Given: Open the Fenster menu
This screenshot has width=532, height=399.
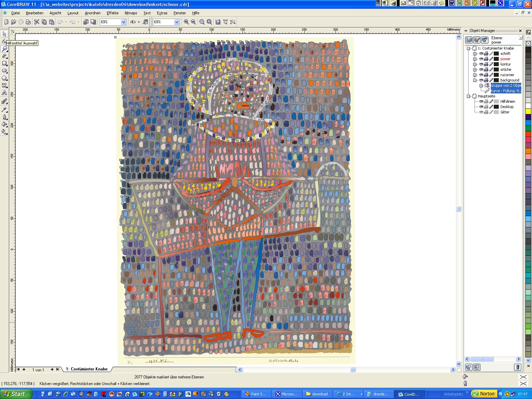Looking at the screenshot, I should [x=180, y=13].
